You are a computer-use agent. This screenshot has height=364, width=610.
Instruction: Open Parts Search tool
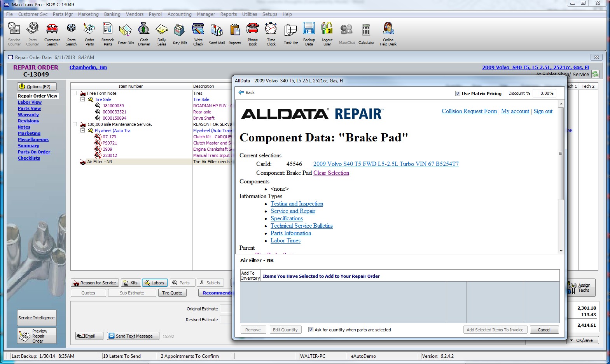[x=71, y=34]
